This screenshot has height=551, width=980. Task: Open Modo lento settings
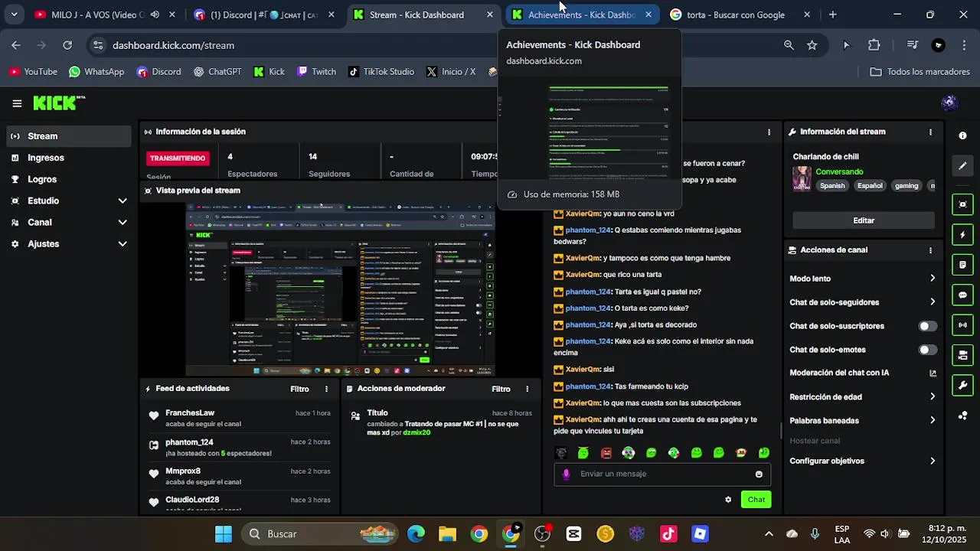click(x=863, y=279)
